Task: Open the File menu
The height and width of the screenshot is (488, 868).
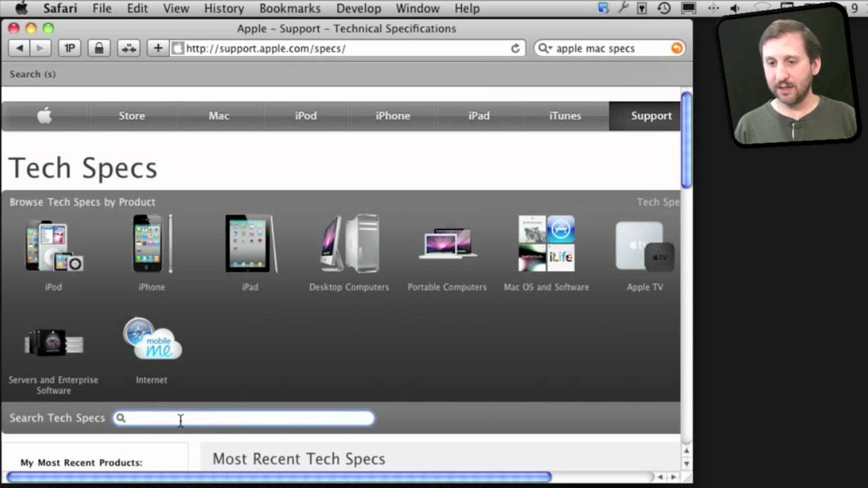Action: [x=102, y=8]
